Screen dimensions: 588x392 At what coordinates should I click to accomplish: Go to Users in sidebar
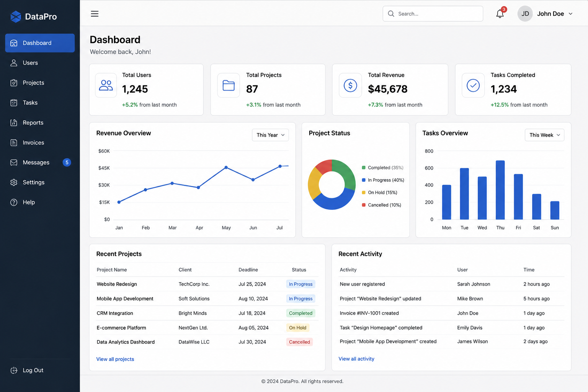(40, 63)
